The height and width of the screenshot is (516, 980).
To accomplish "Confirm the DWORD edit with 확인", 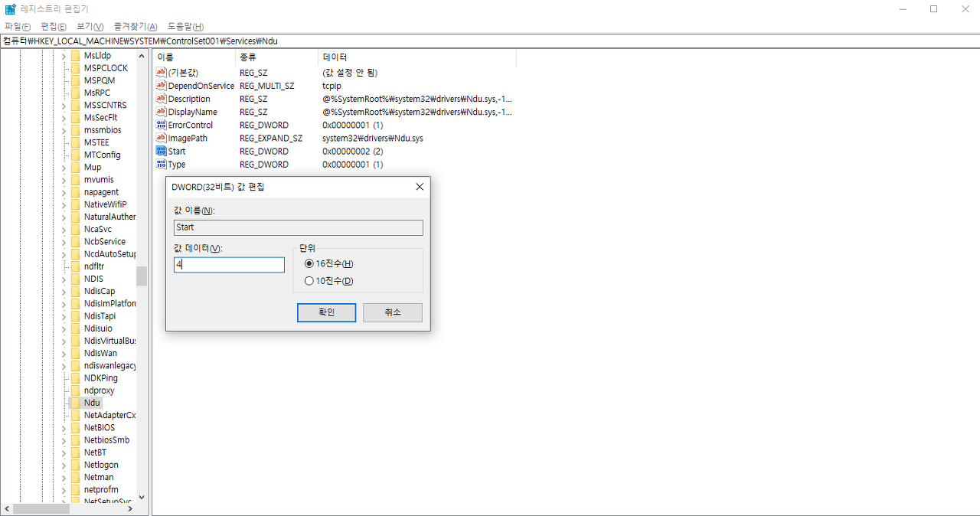I will click(x=326, y=312).
